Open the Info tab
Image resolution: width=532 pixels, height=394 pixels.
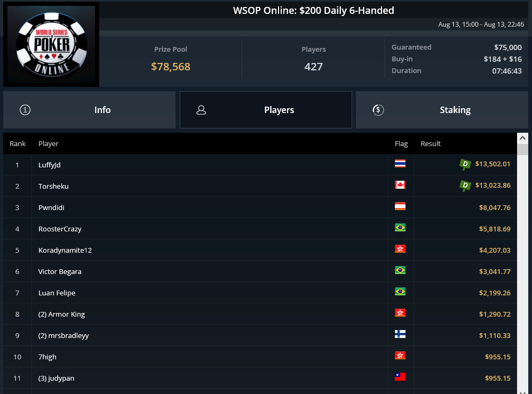(x=89, y=110)
